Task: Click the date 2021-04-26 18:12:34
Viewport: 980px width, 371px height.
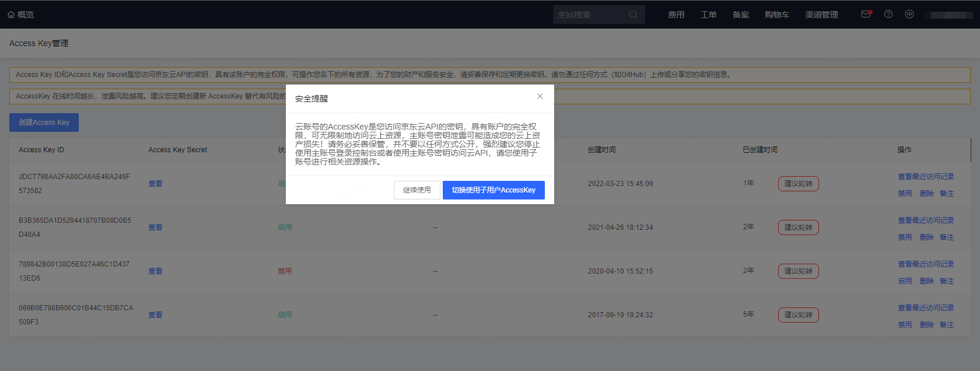Action: click(621, 228)
